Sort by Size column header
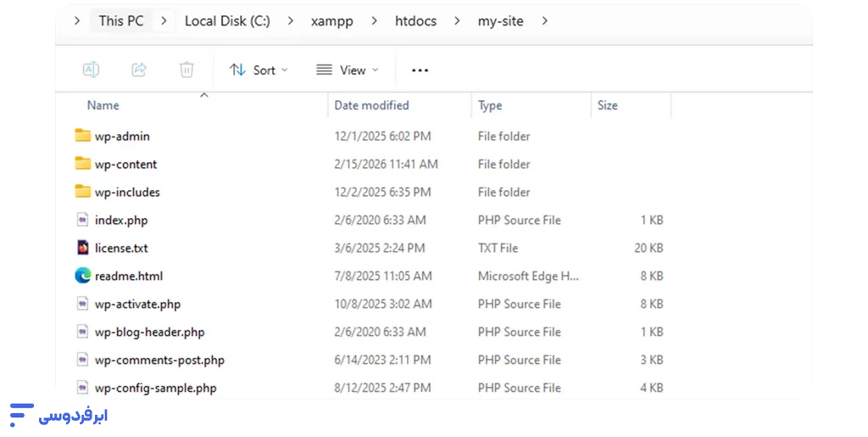The width and height of the screenshot is (868, 437). tap(607, 105)
